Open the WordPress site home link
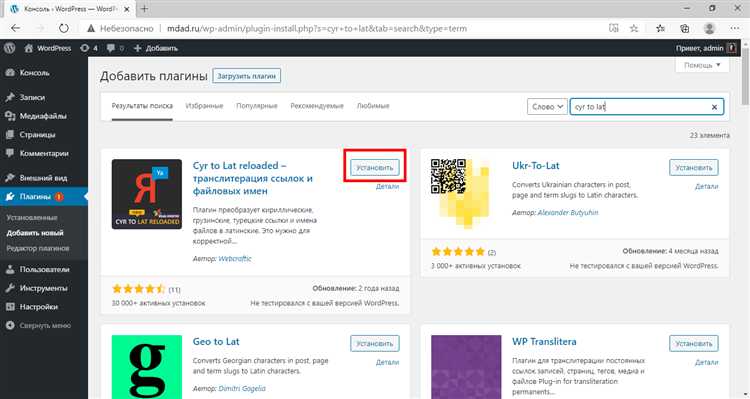This screenshot has height=399, width=750. click(47, 48)
